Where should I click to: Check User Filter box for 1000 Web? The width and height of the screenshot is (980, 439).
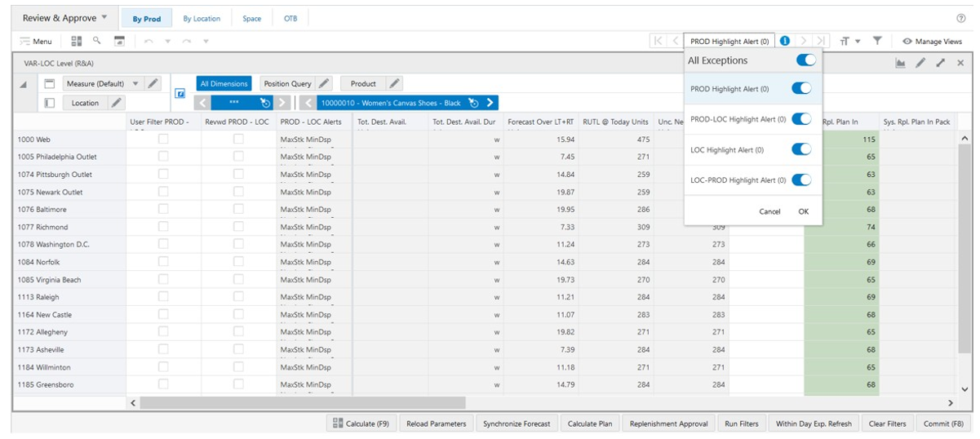(163, 140)
